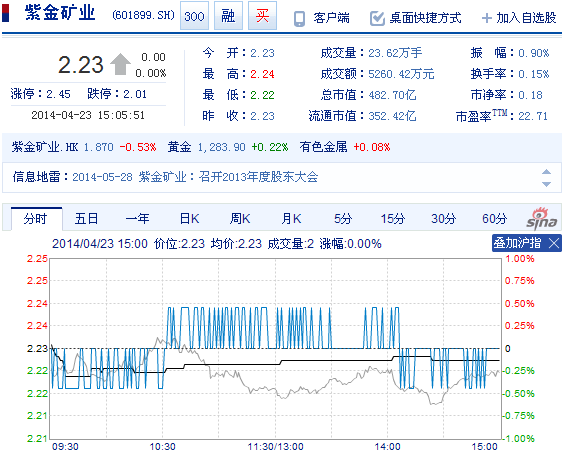
Task: Click the Sina logo icon
Action: click(x=542, y=218)
